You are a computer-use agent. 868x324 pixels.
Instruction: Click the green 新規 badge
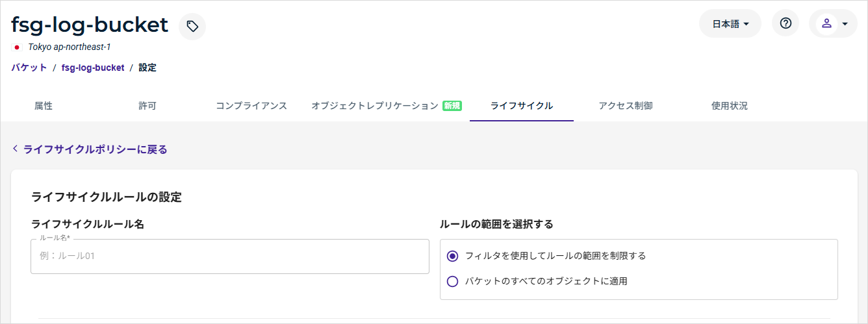(x=452, y=106)
